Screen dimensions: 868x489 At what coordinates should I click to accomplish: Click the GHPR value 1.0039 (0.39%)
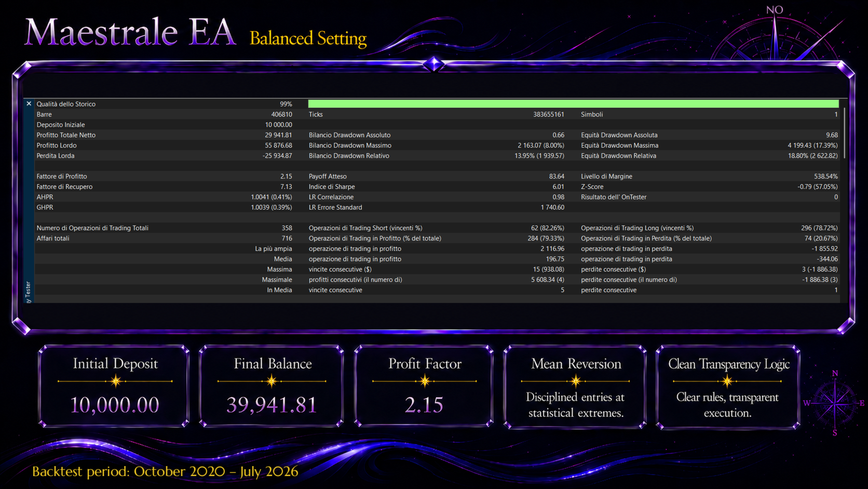[272, 207]
